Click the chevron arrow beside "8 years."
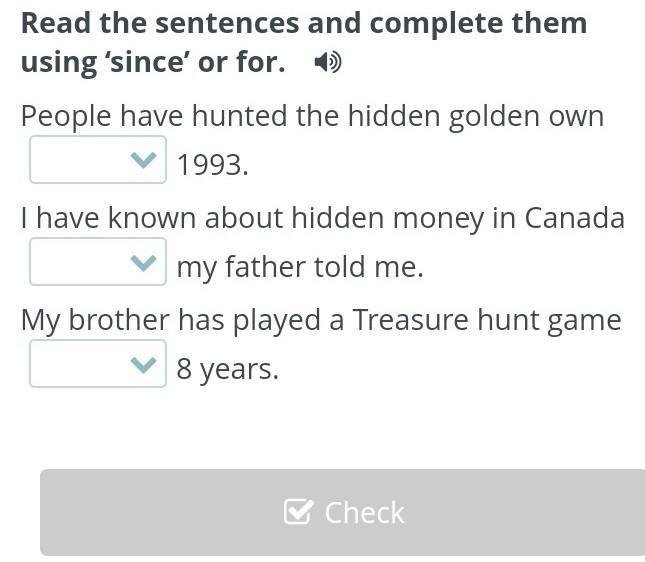645x562 pixels. tap(145, 365)
